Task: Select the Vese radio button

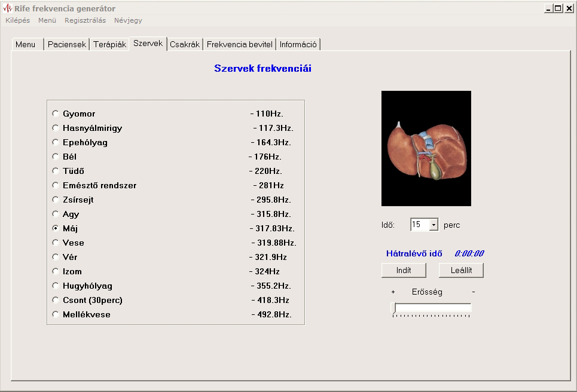Action: click(56, 243)
